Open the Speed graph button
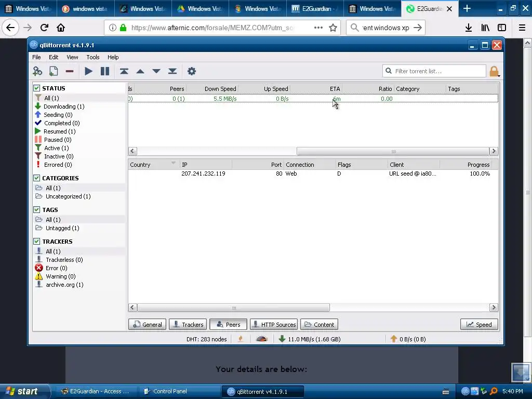Screen dimensions: 532x399 click(479, 324)
